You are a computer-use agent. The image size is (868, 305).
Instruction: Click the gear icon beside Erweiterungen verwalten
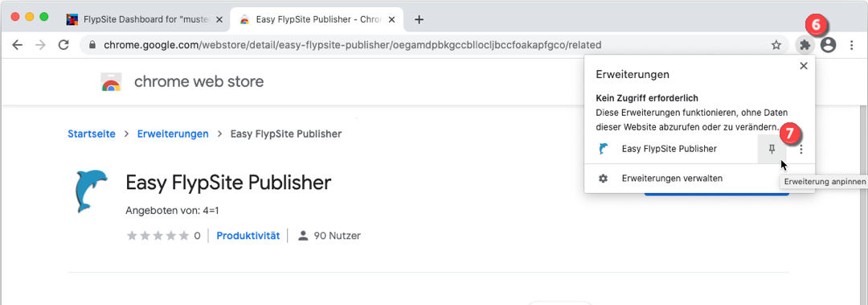pyautogui.click(x=604, y=179)
